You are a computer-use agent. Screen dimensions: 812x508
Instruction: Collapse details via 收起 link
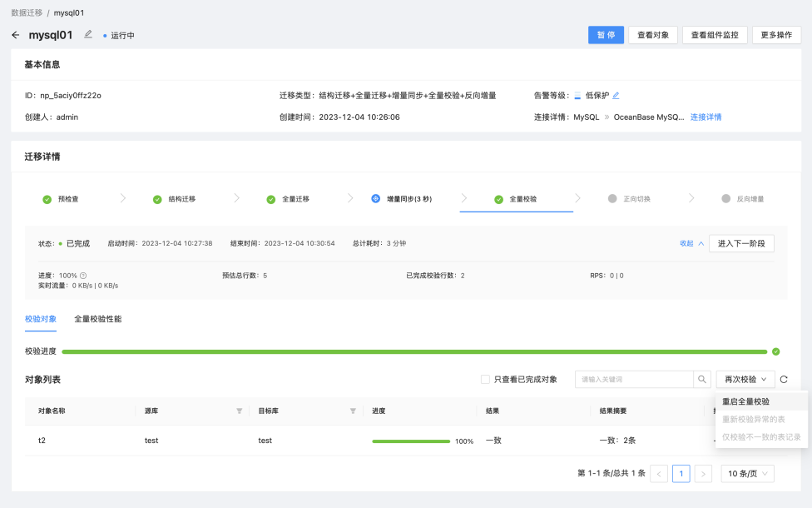[x=691, y=244]
